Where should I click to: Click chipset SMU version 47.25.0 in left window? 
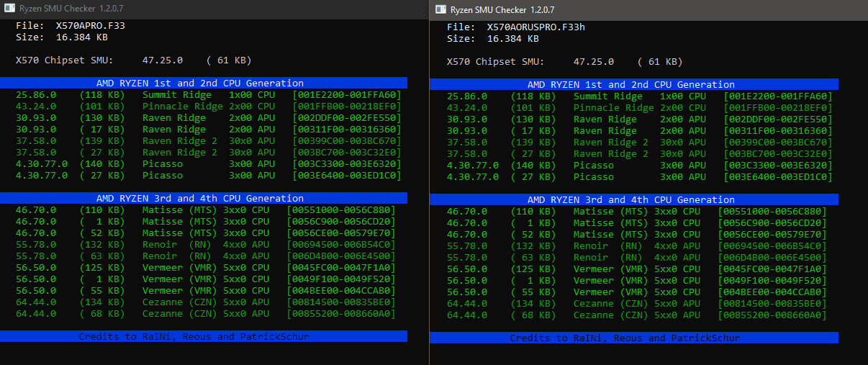[163, 60]
